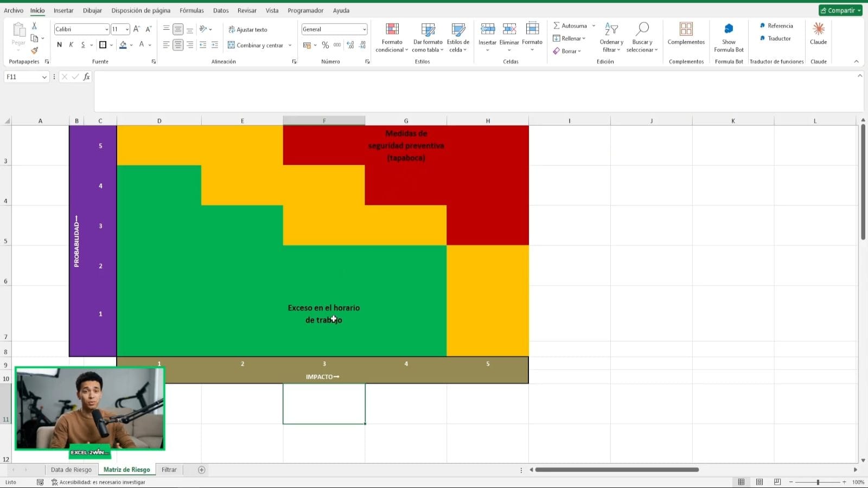Open the font size dropdown
Viewport: 868px width, 488px height.
[127, 29]
